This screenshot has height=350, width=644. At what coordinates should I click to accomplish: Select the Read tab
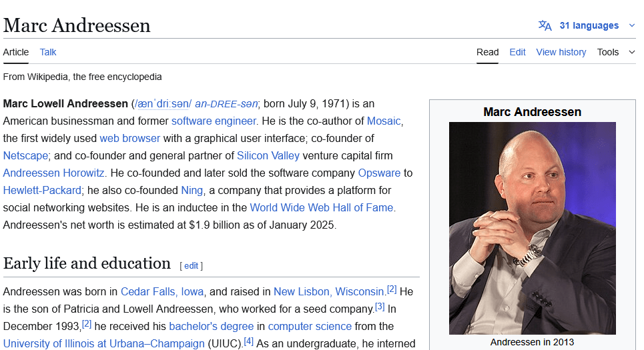[488, 52]
